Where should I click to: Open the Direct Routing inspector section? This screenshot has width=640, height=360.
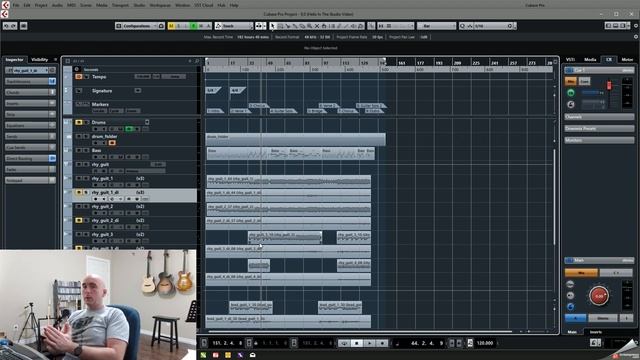[x=30, y=158]
